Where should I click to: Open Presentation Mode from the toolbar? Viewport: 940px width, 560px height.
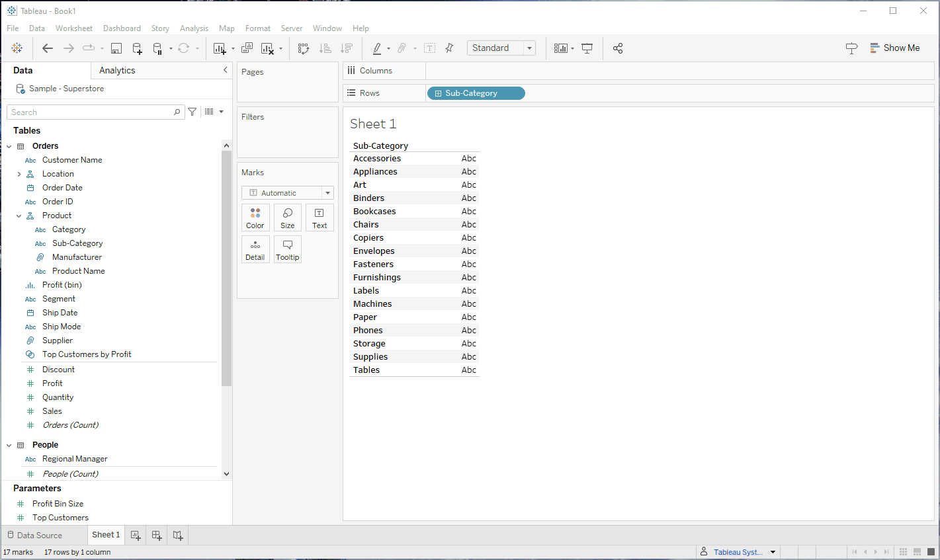tap(587, 48)
